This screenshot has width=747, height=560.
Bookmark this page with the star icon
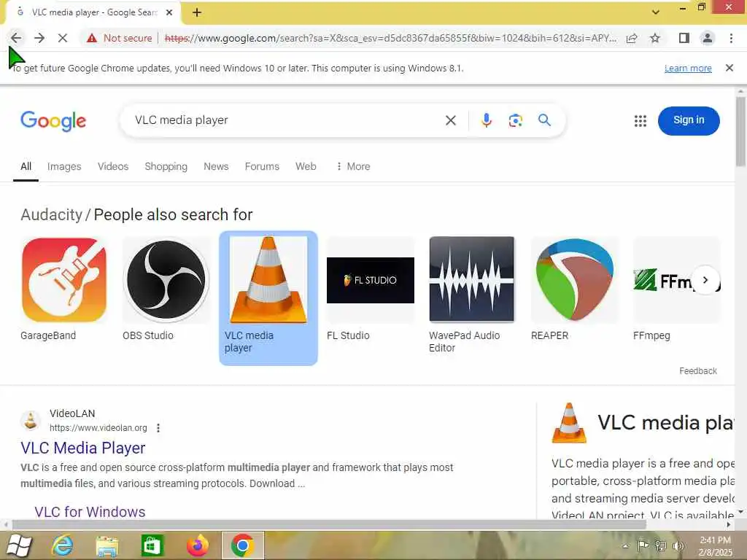tap(655, 38)
